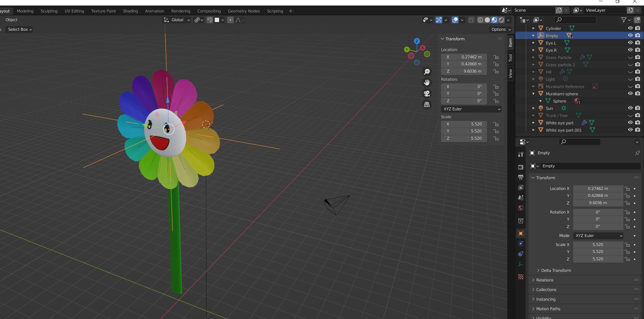Toggle viewport gizmos visibility

coord(439,20)
